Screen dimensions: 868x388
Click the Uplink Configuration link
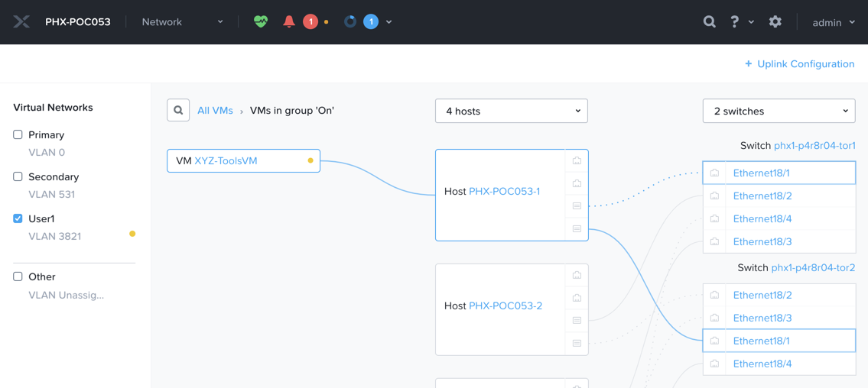800,64
